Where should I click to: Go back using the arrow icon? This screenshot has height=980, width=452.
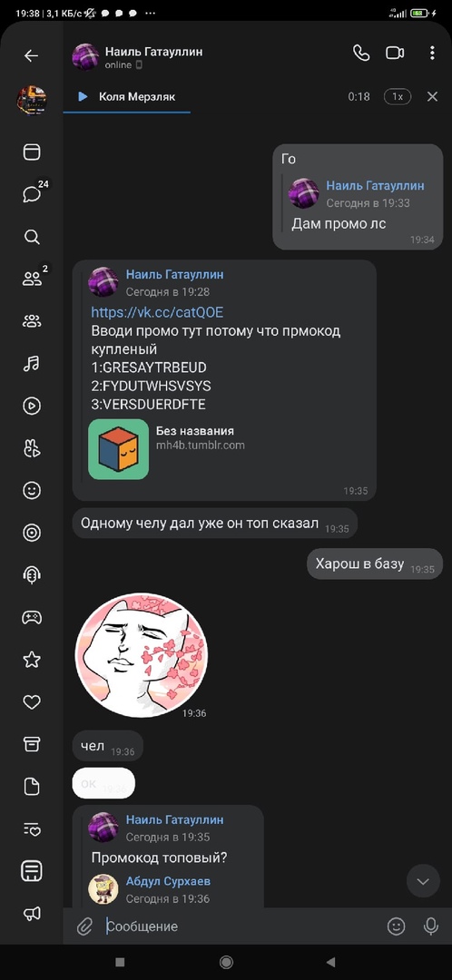[31, 55]
